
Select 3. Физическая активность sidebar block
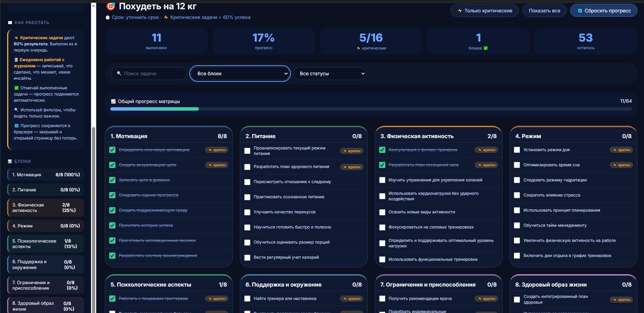[x=46, y=208]
